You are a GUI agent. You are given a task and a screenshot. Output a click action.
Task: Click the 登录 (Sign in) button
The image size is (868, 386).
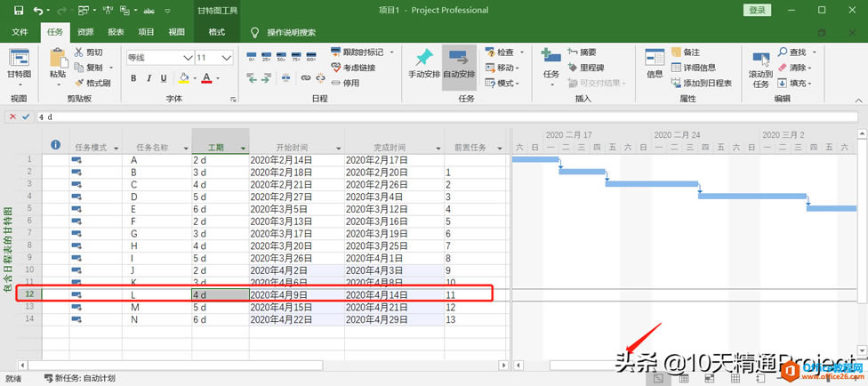click(x=757, y=11)
